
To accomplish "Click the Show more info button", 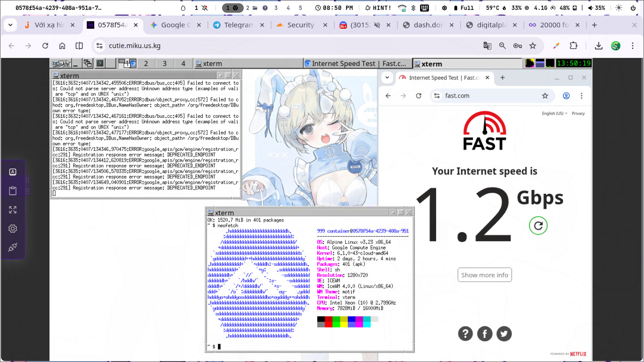I will [485, 275].
